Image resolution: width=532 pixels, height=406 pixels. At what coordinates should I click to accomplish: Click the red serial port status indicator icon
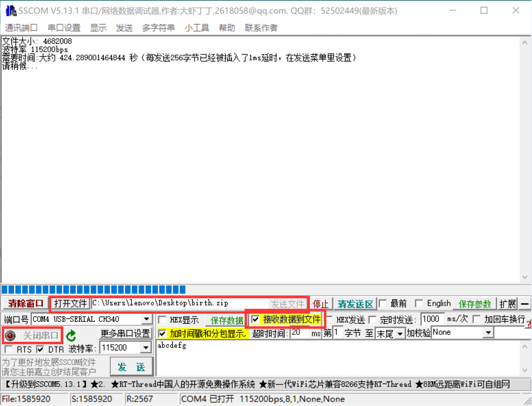coord(10,335)
